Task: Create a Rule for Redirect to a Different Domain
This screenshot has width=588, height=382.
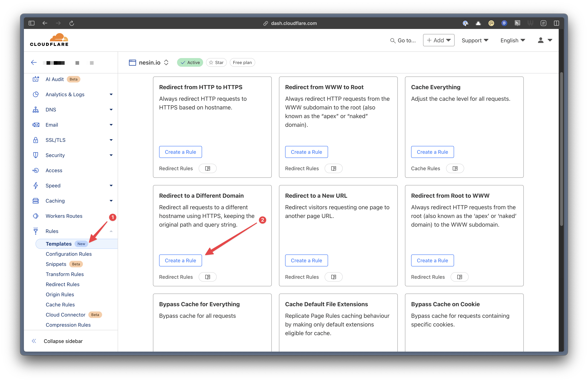Action: pyautogui.click(x=180, y=261)
